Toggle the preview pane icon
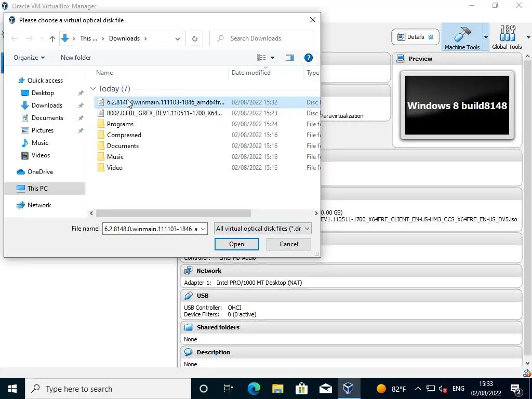532x399 pixels. pyautogui.click(x=290, y=58)
